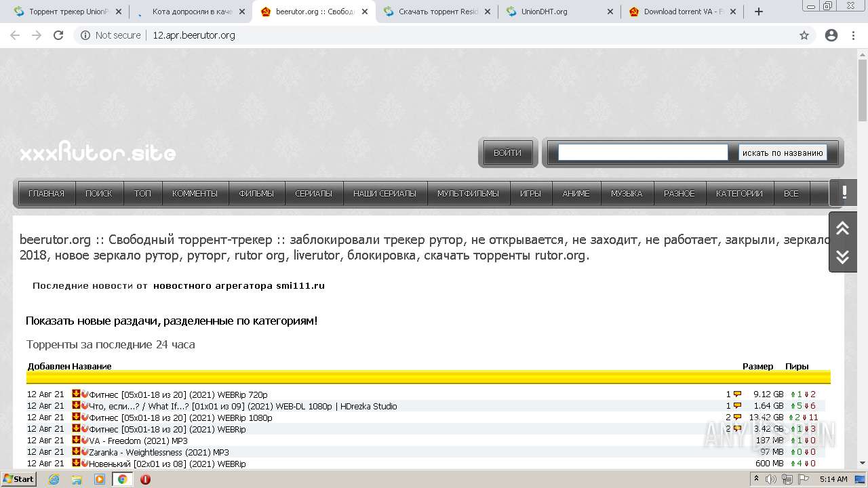Viewport: 868px width, 488px height.
Task: View site info Not secure icon
Action: click(x=85, y=35)
